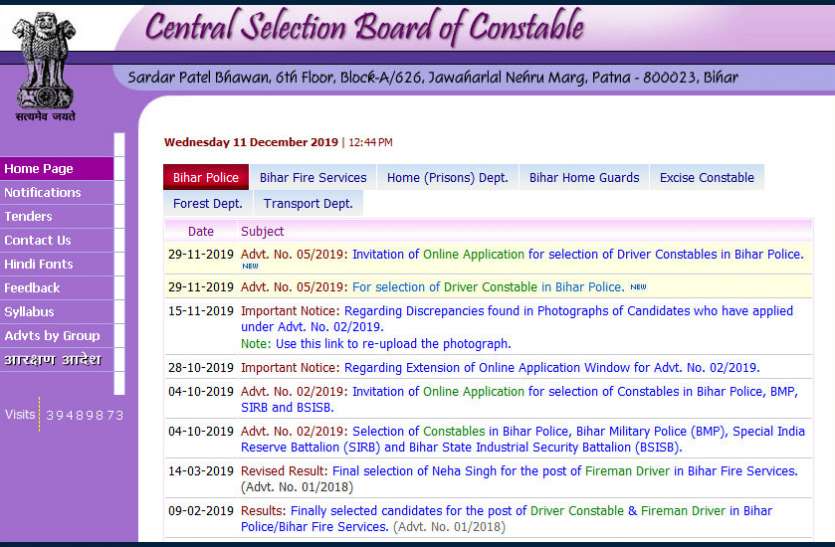Screen dimensions: 835x547
Task: Open Revised Result for Neha Singh link
Action: coord(565,471)
